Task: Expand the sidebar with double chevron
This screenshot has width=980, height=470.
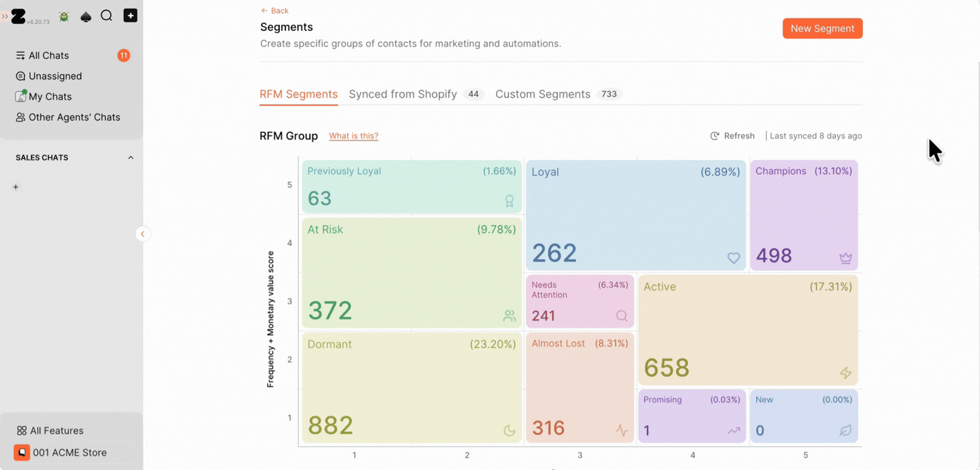Action: pyautogui.click(x=5, y=17)
